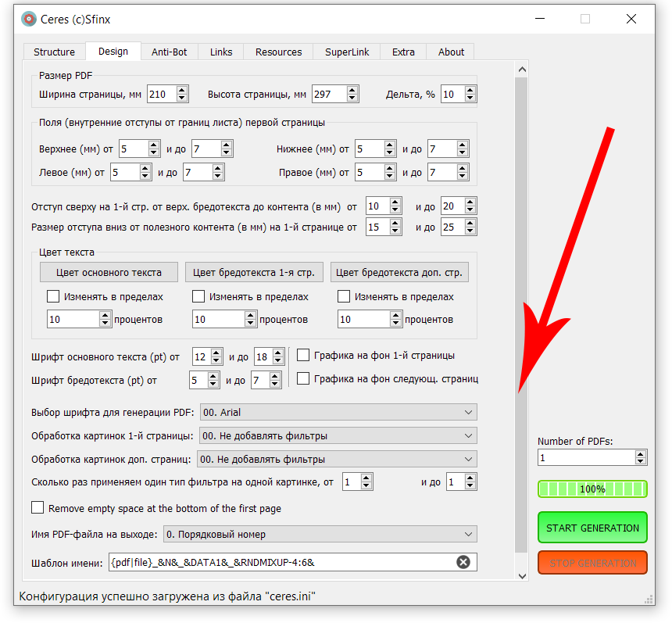Click the name template input field
Viewport: 672px width, 623px height.
pyautogui.click(x=280, y=562)
